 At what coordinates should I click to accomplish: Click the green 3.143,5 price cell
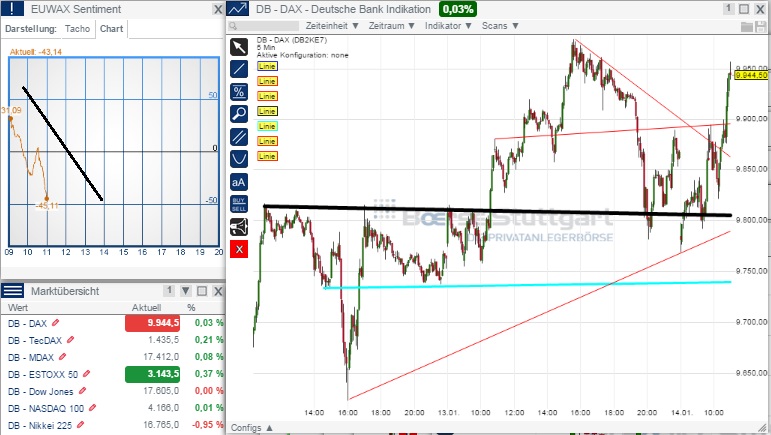click(152, 374)
